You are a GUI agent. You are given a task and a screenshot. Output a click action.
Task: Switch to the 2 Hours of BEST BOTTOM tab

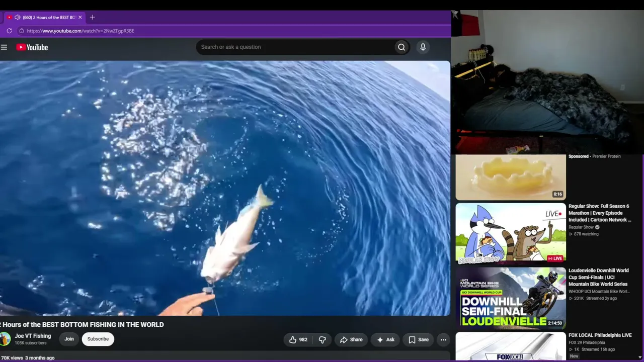tap(45, 17)
